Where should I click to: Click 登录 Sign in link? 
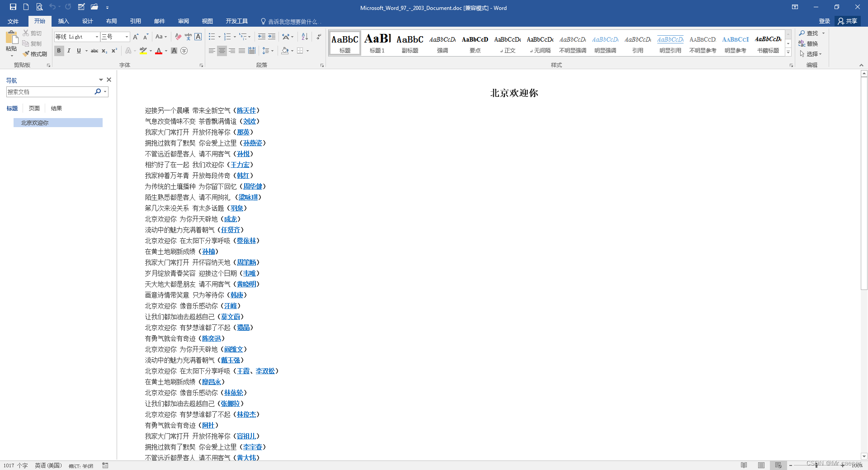click(824, 21)
